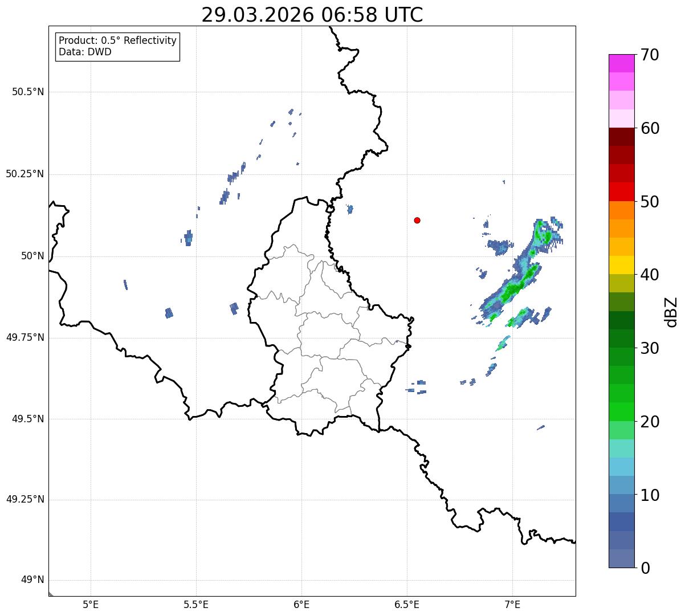This screenshot has height=616, width=685.
Task: Click the 50.5°N latitude tick label
Action: pyautogui.click(x=28, y=92)
